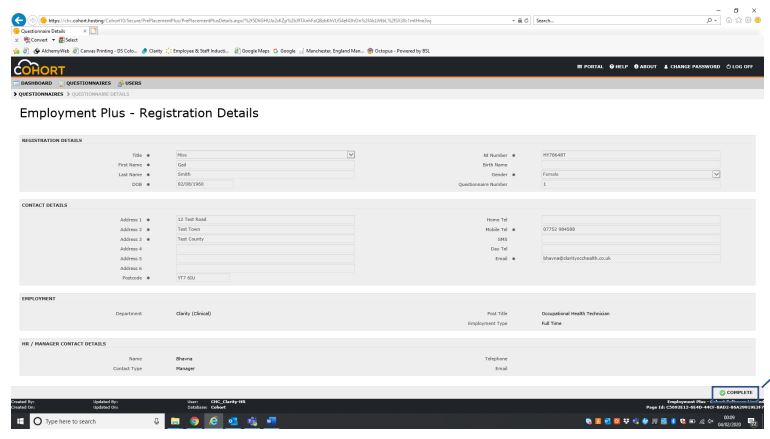Open the Manchester, England bookmark
The height and width of the screenshot is (439, 770).
click(x=331, y=51)
